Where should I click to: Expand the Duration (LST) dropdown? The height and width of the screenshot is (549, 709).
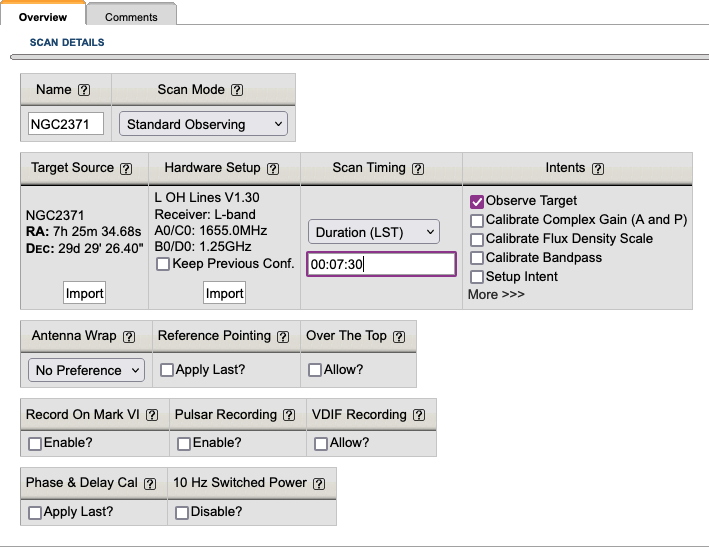373,232
